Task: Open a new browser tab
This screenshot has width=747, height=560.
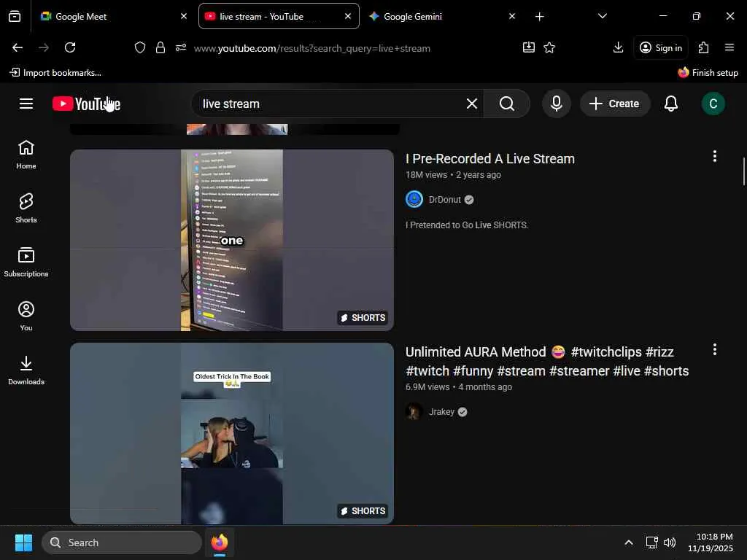Action: coord(539,17)
